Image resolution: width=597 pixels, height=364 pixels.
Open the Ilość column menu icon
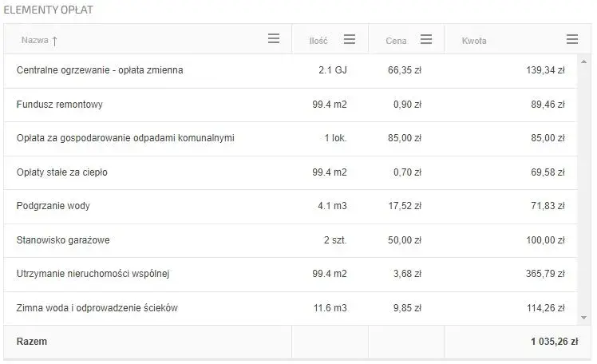(349, 39)
